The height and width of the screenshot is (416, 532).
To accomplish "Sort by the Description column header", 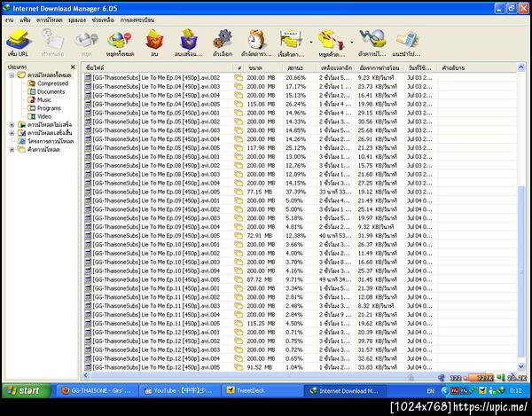I will point(477,68).
